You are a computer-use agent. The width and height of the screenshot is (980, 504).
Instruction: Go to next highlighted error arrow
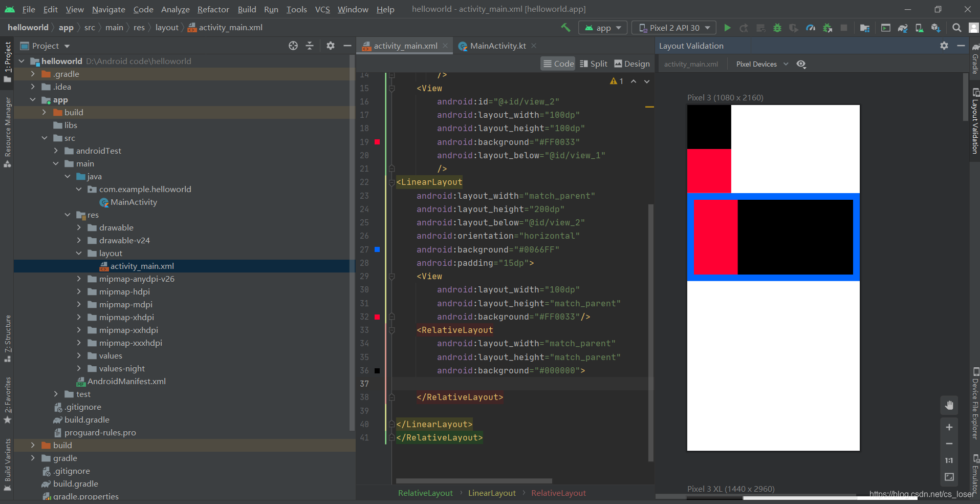coord(647,81)
